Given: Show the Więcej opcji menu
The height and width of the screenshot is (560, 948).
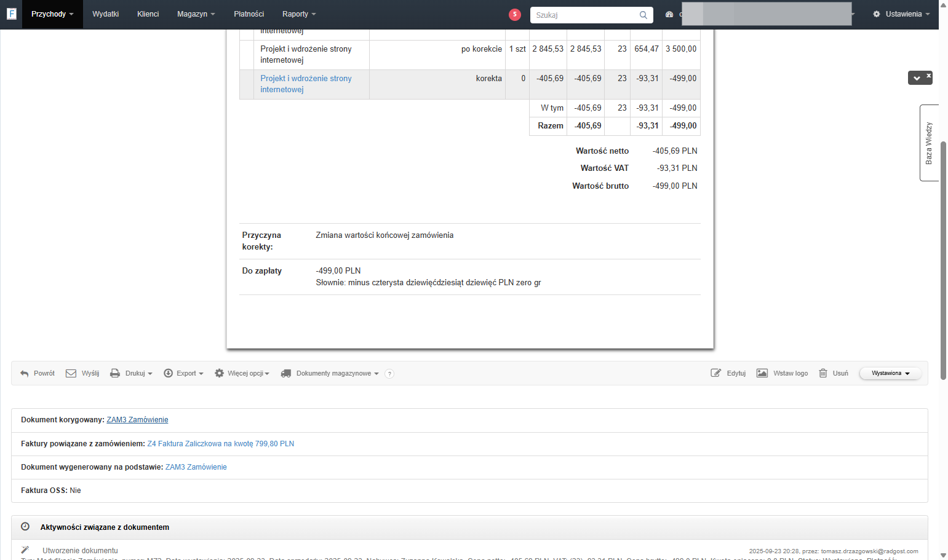Looking at the screenshot, I should (242, 373).
